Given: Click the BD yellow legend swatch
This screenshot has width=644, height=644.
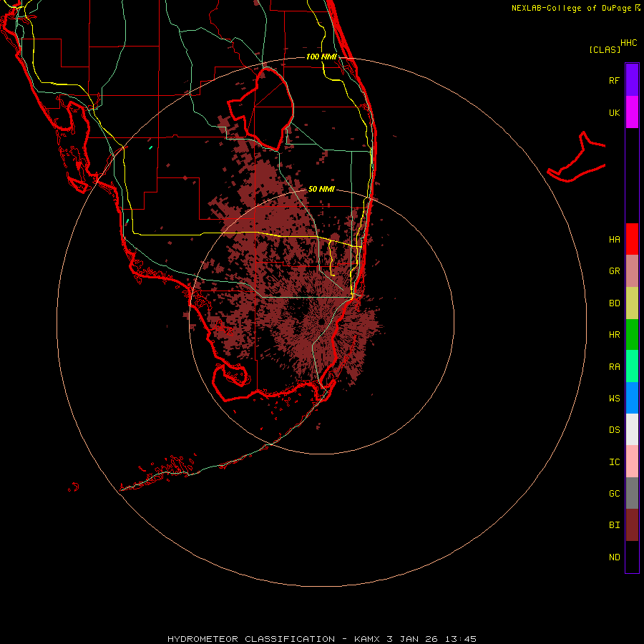Looking at the screenshot, I should click(x=632, y=303).
